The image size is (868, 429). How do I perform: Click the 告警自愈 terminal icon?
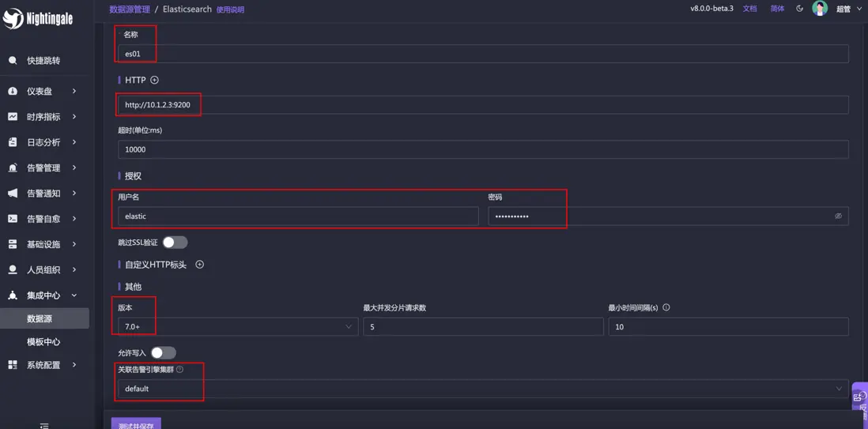click(x=13, y=219)
